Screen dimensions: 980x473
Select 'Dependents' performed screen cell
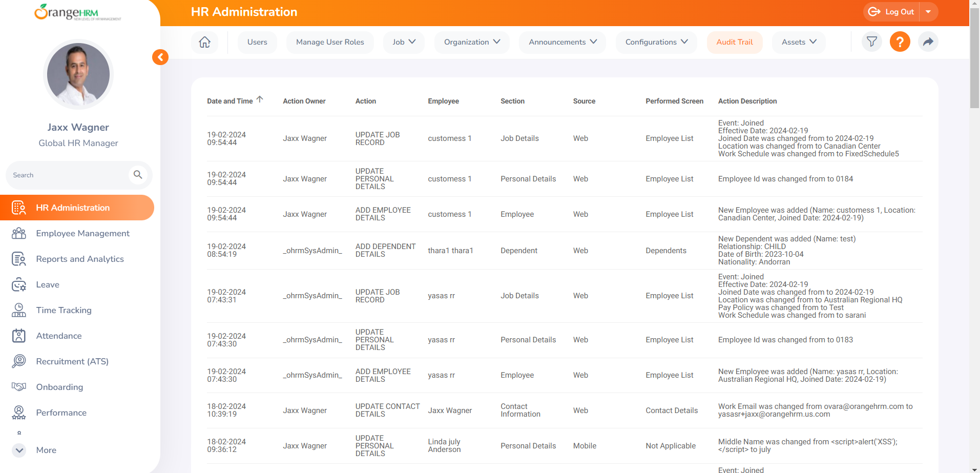666,251
